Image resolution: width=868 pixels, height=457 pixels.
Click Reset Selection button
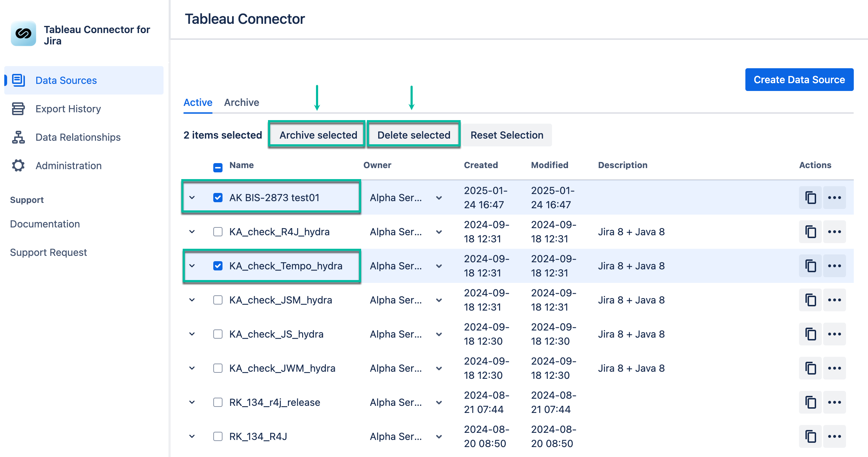click(507, 135)
